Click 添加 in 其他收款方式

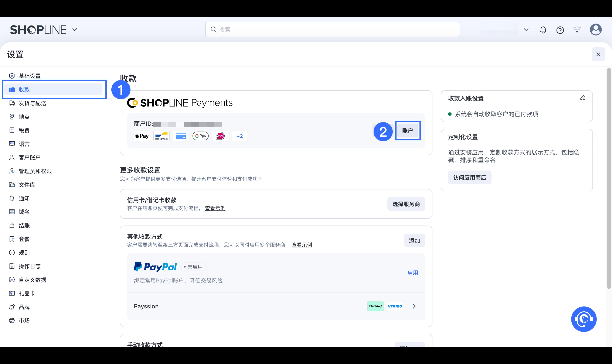pos(414,240)
